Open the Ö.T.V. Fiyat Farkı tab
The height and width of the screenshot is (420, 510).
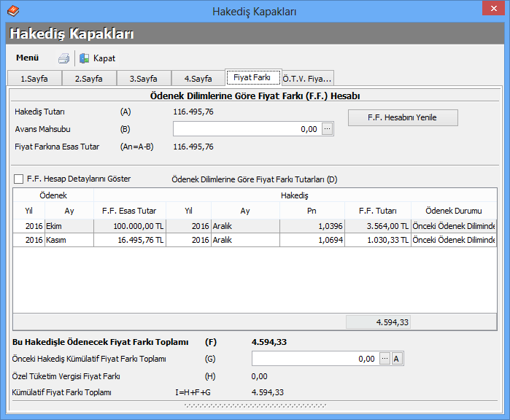click(306, 78)
